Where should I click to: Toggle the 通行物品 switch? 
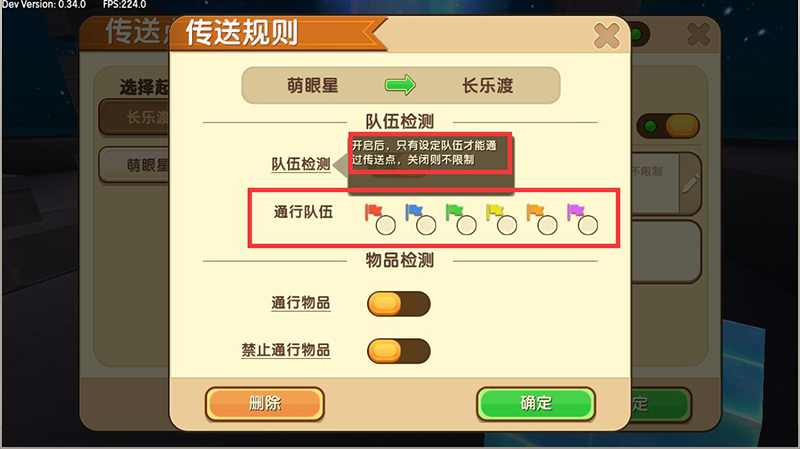pyautogui.click(x=399, y=304)
